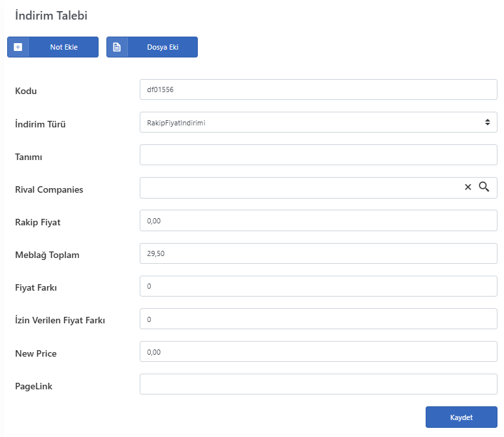Open Rival Companies search via magnifier icon

click(x=484, y=187)
